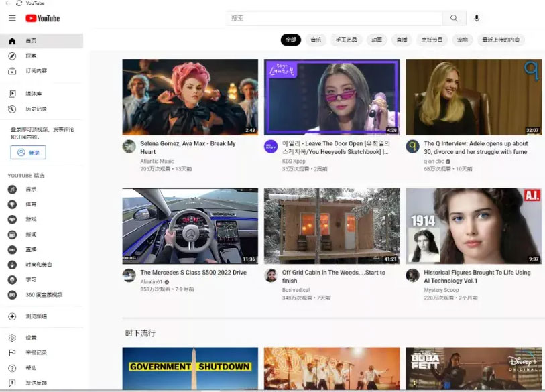Select the All (全部) filter chip
The image size is (545, 392).
pos(290,40)
